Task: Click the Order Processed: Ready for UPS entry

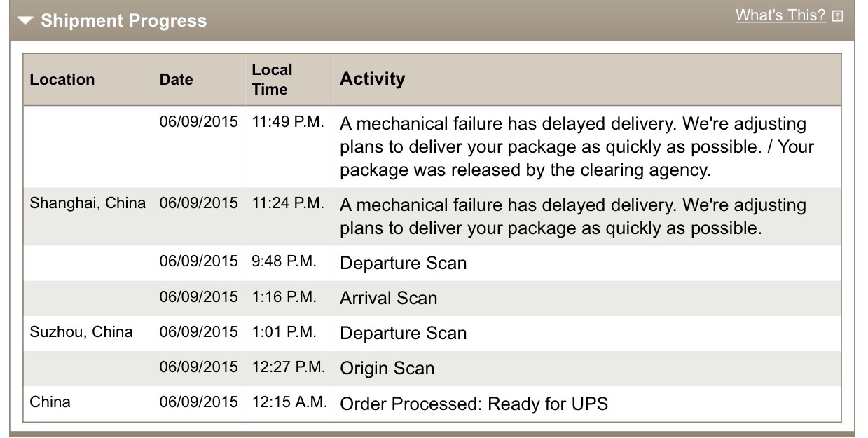Action: point(474,404)
